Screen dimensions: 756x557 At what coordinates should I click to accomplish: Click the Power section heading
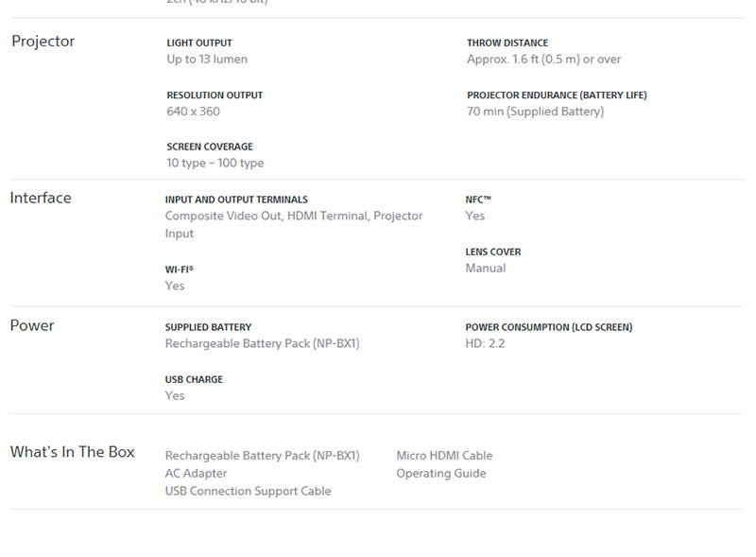pos(32,325)
